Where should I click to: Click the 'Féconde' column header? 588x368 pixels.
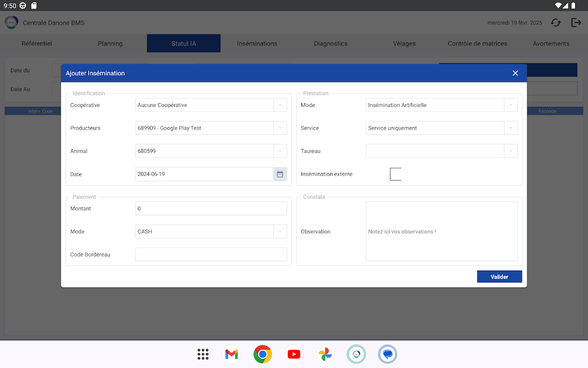548,111
